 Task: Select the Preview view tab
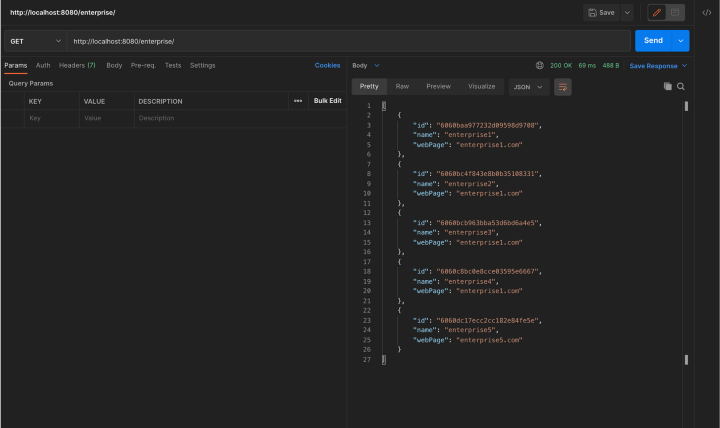click(x=439, y=87)
